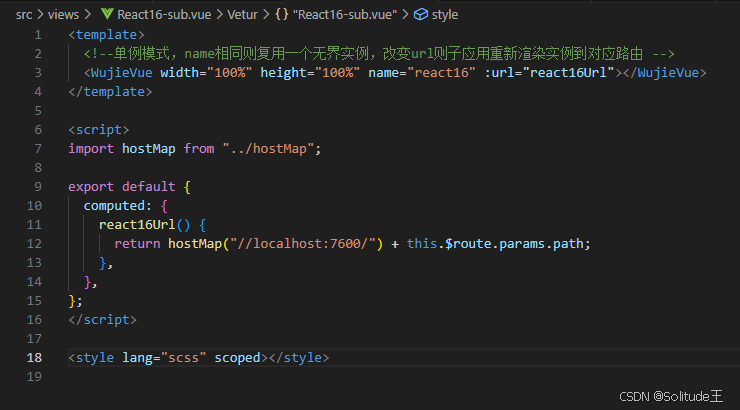This screenshot has width=740, height=410.
Task: Click the closing </template> tag
Action: point(110,92)
